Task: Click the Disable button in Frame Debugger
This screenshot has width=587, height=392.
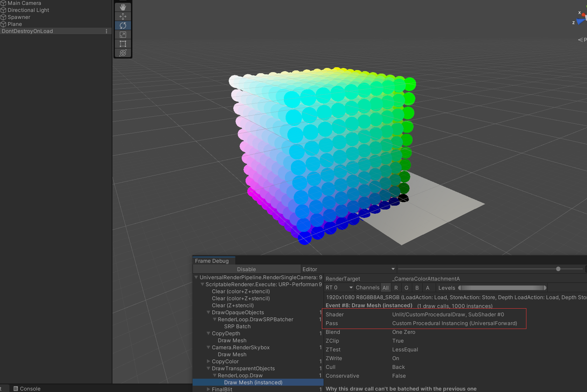Action: (247, 269)
